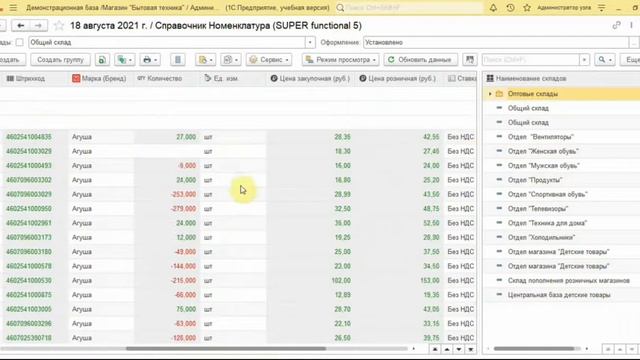This screenshot has height=360, width=640.
Task: Move down one row arrow button
Action: point(459,349)
